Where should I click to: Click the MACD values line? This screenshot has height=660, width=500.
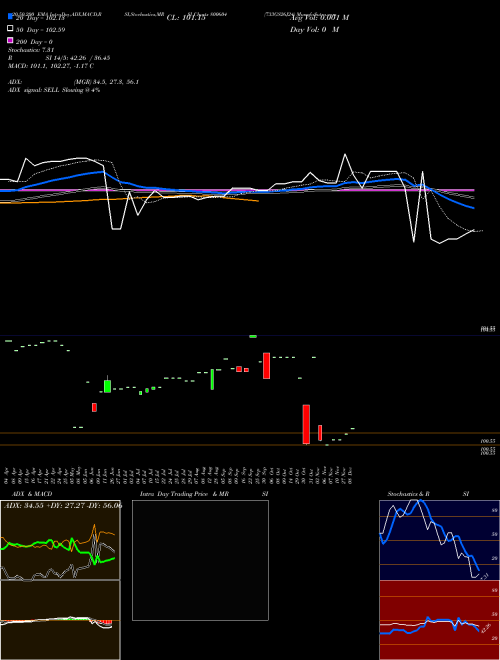coord(51,66)
